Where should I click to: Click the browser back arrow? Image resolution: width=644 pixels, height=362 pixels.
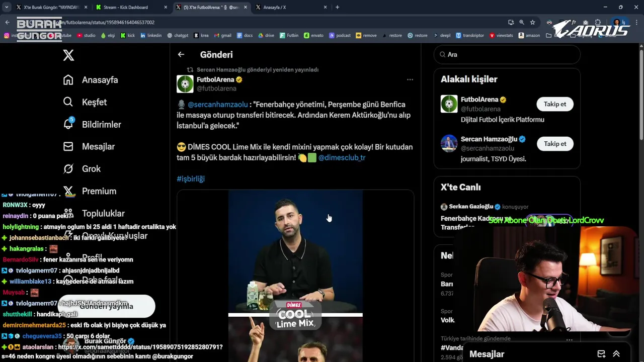pyautogui.click(x=7, y=22)
